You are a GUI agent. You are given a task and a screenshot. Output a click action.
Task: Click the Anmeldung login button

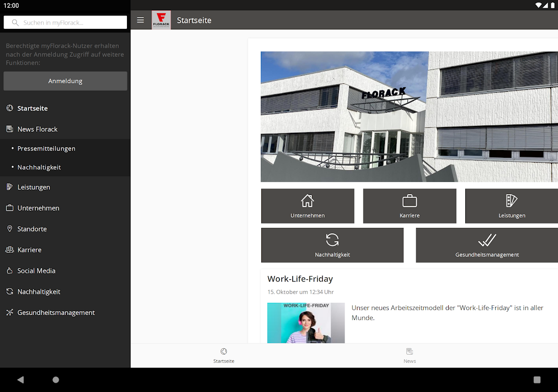pos(66,81)
